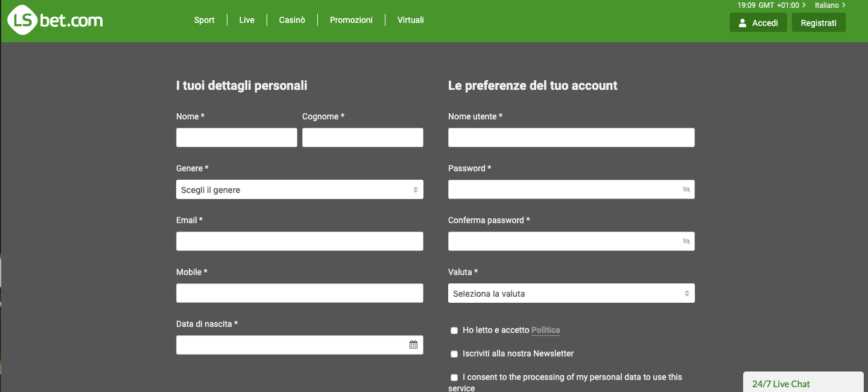
Task: Click the Registrati button
Action: 818,22
